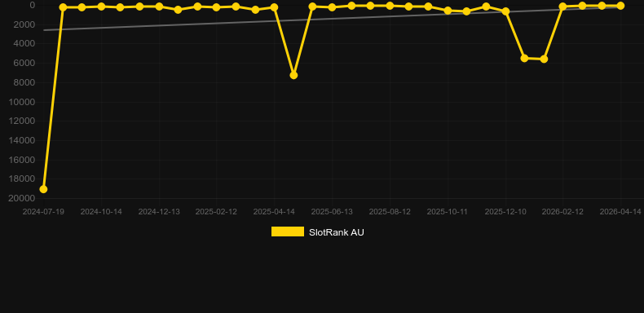Select the 2025-12-10 data point
Screen dimensions: 644x313
[x=505, y=11]
